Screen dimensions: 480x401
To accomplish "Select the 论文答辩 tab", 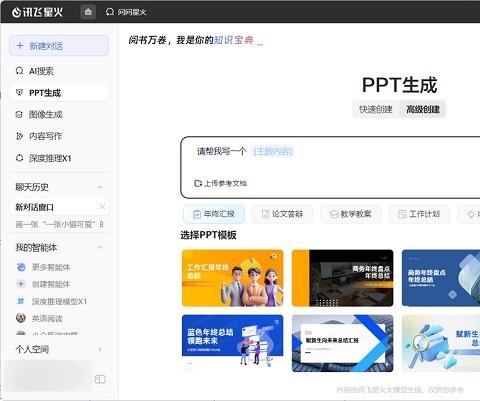I will 282,214.
